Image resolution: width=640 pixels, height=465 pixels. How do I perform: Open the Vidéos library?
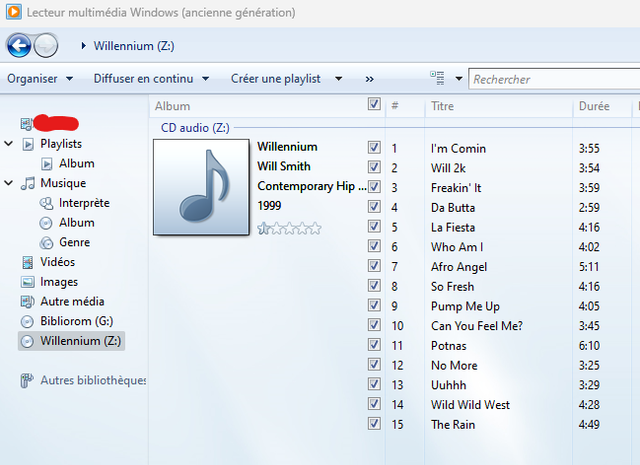58,262
